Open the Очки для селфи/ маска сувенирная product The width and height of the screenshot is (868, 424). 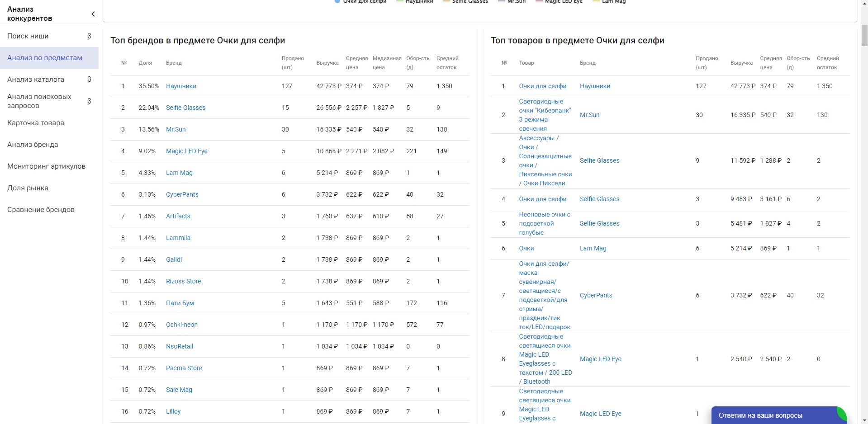[544, 295]
